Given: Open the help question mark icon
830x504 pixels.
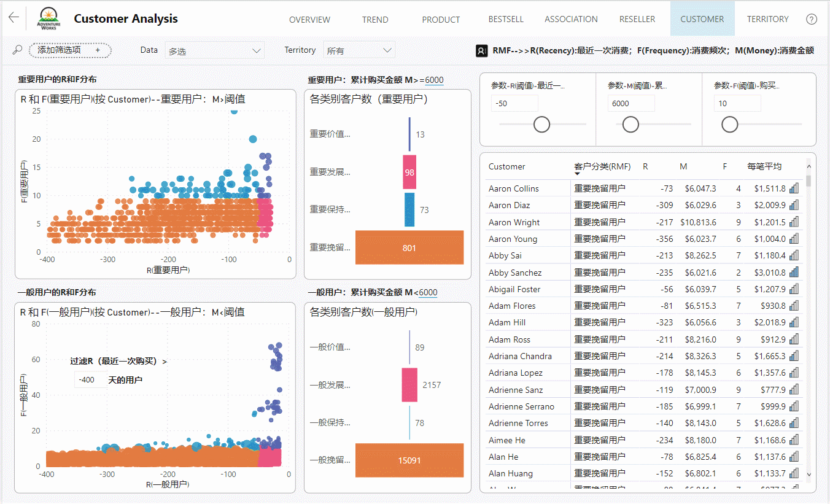Looking at the screenshot, I should (x=812, y=19).
